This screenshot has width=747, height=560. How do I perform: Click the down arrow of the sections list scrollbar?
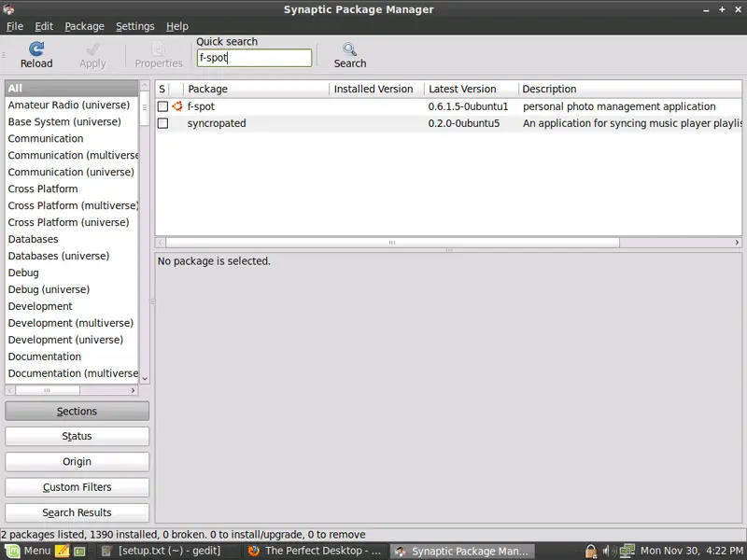tap(145, 379)
